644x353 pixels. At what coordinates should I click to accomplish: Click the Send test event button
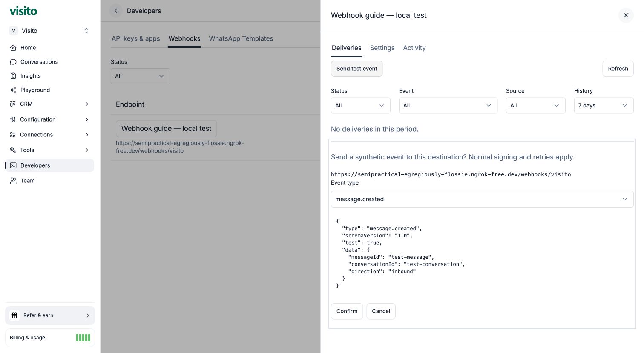[x=357, y=69]
